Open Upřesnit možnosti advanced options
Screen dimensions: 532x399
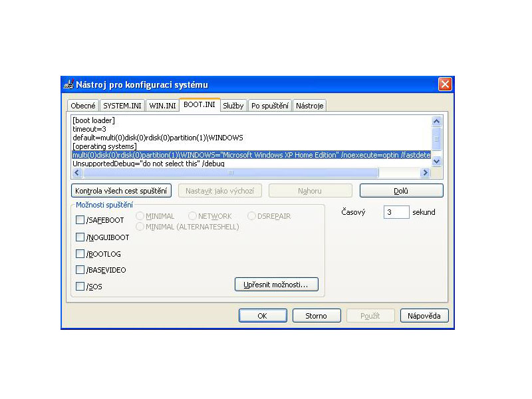[x=276, y=285]
